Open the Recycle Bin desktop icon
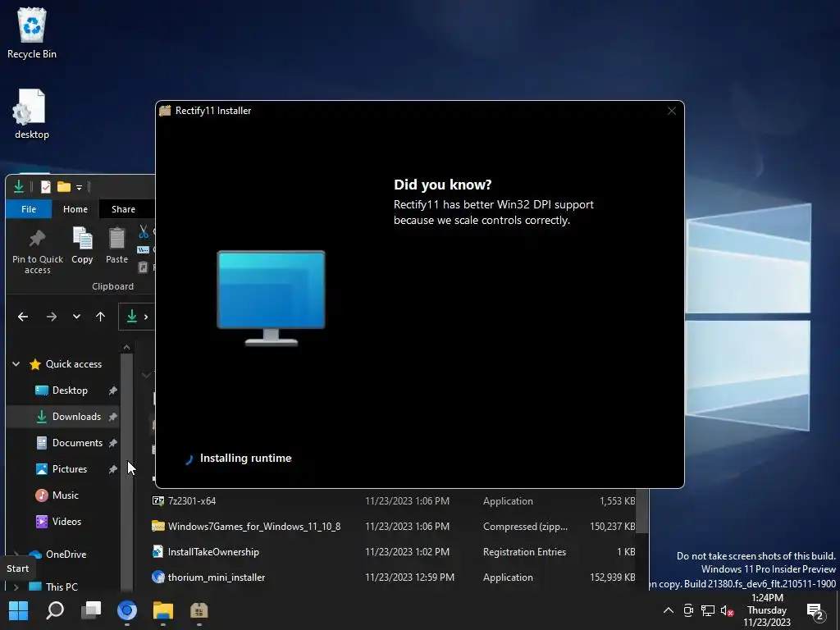 coord(32,33)
